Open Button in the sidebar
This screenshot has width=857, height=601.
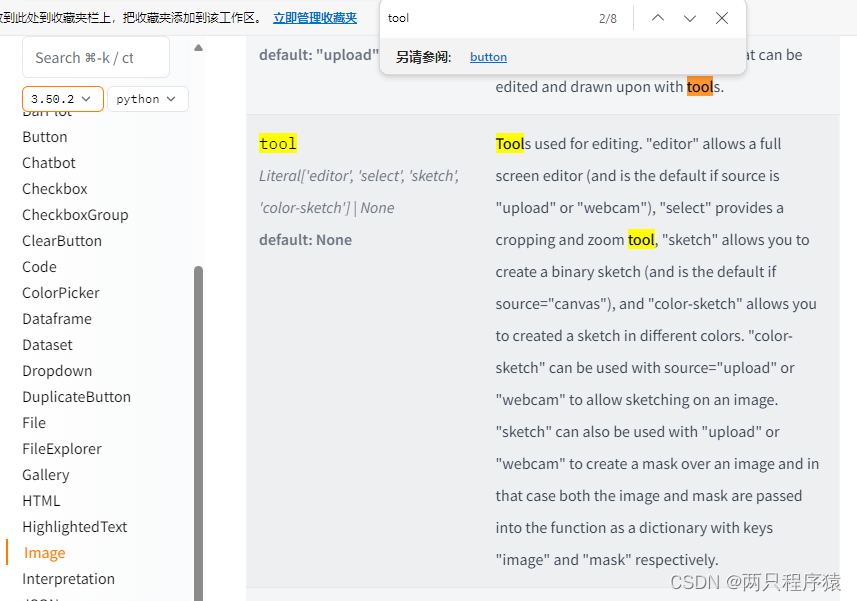[45, 137]
